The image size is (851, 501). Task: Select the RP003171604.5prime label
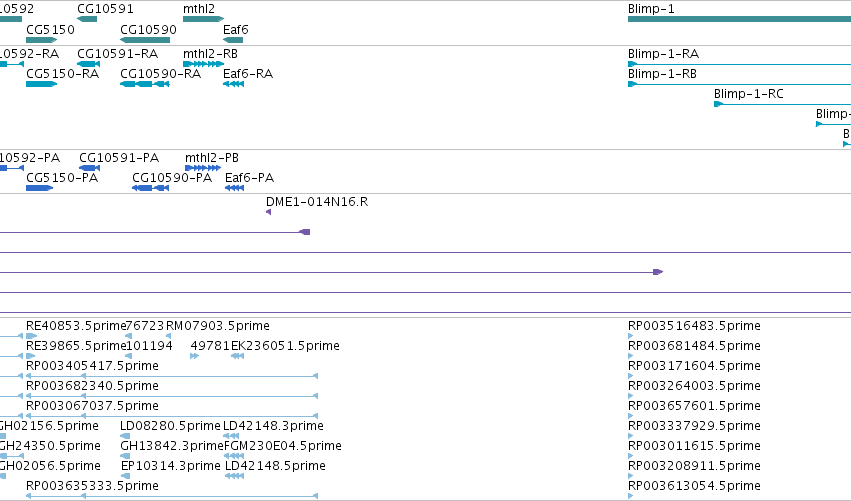tap(694, 366)
